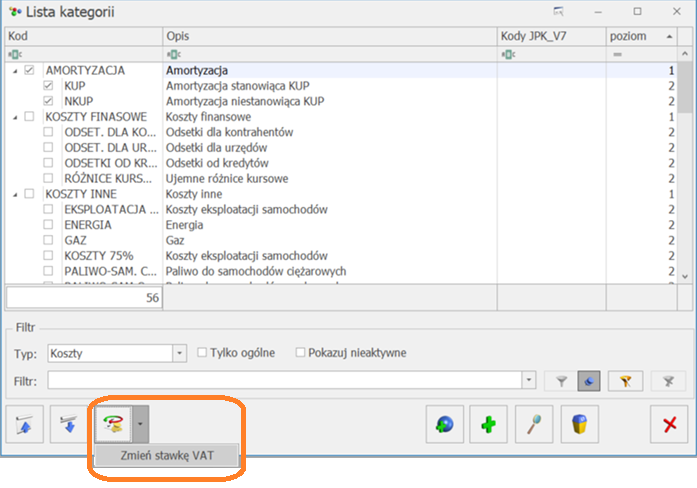697x488 pixels.
Task: Click the list scrollbar down arrow
Action: (x=685, y=276)
